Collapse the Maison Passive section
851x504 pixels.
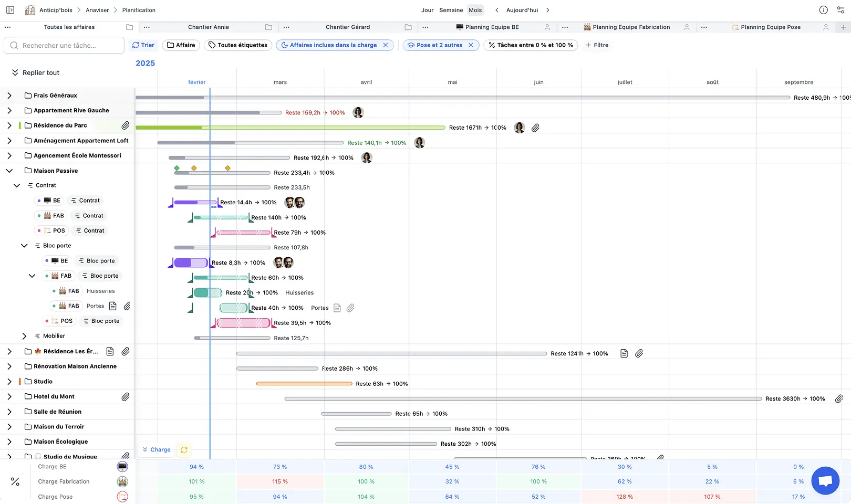click(x=9, y=171)
